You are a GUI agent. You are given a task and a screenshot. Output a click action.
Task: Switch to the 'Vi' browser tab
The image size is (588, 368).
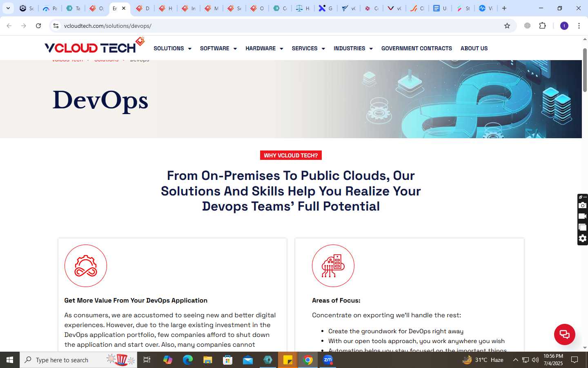pos(486,8)
